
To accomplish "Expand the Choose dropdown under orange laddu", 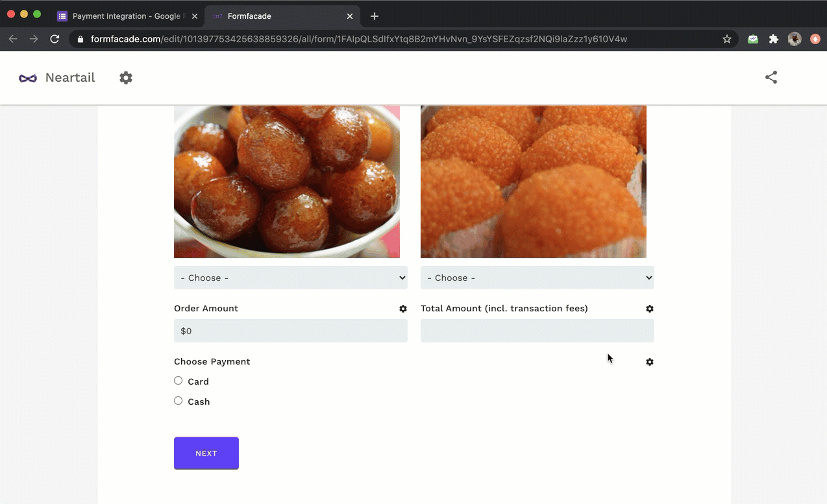I will click(x=537, y=278).
